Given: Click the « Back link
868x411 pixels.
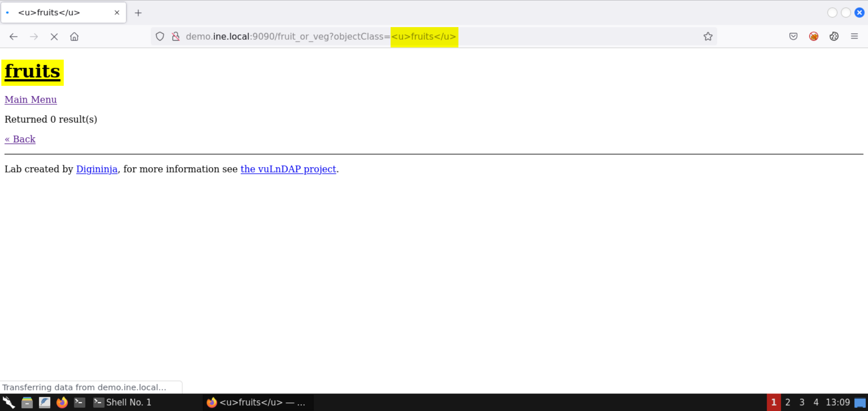Looking at the screenshot, I should point(20,139).
